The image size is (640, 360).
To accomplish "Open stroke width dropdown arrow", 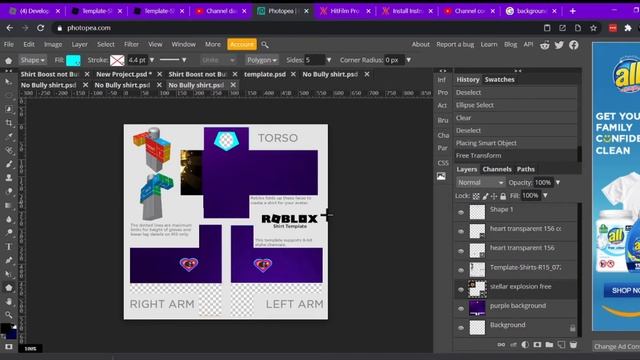I will pyautogui.click(x=152, y=60).
